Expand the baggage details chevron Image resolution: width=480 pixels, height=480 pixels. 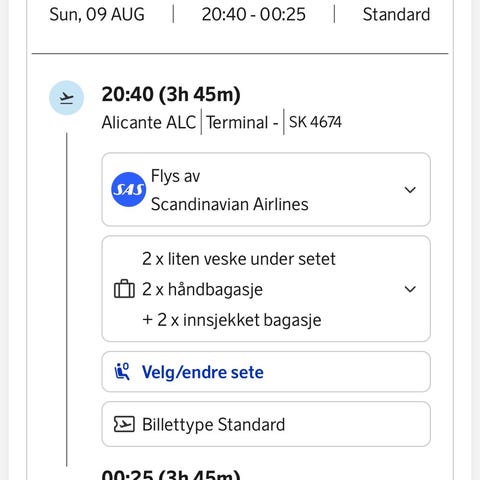(x=410, y=289)
